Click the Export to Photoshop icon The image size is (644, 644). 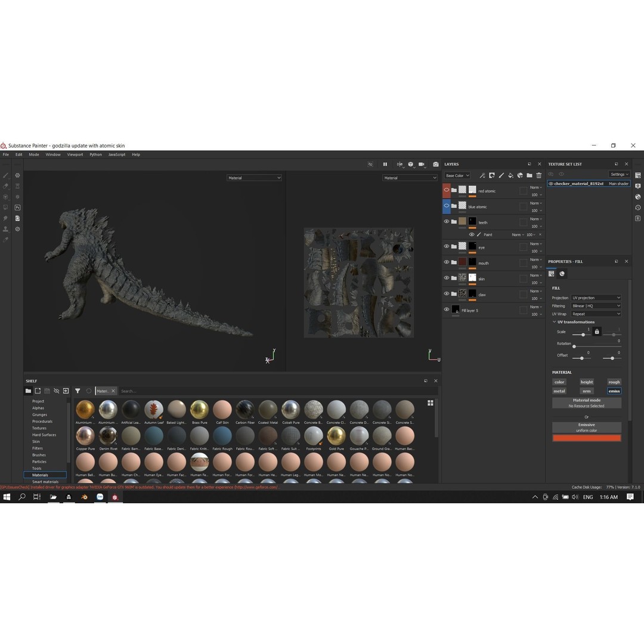click(18, 208)
